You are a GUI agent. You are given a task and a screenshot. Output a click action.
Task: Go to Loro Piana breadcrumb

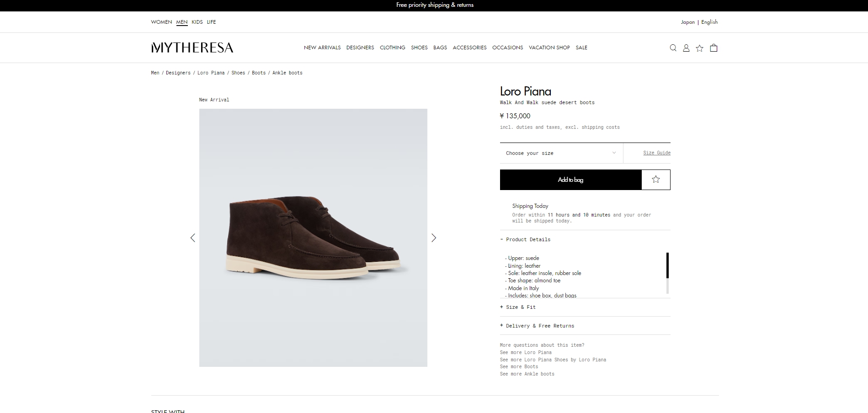[x=211, y=73]
